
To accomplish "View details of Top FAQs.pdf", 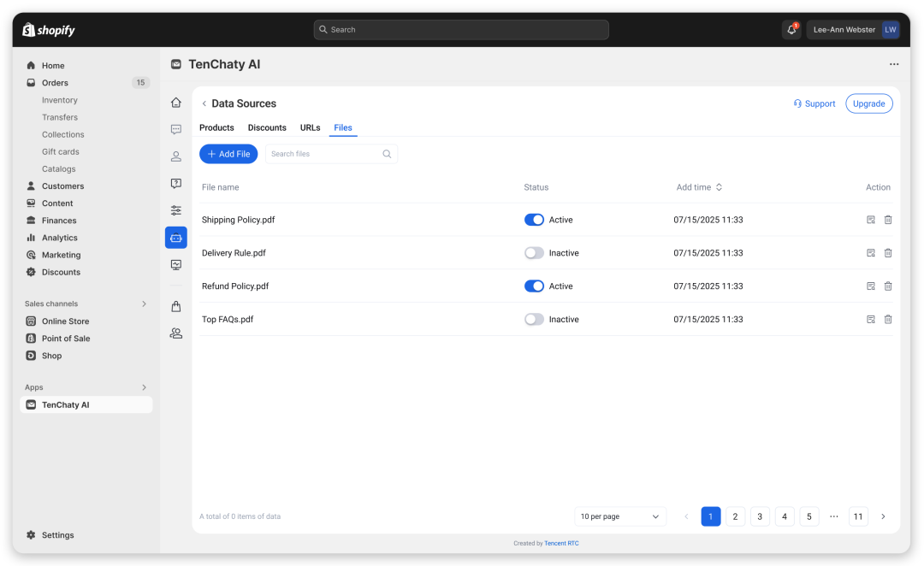I will (870, 319).
